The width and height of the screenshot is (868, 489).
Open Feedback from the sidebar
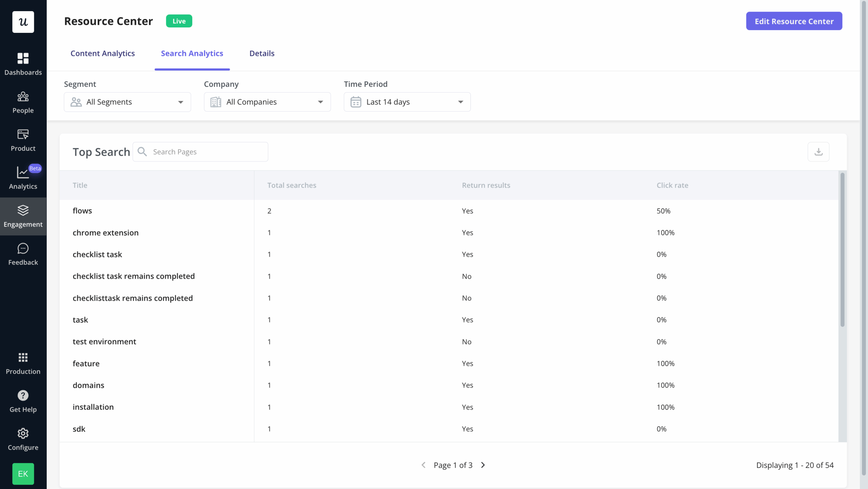pos(23,254)
